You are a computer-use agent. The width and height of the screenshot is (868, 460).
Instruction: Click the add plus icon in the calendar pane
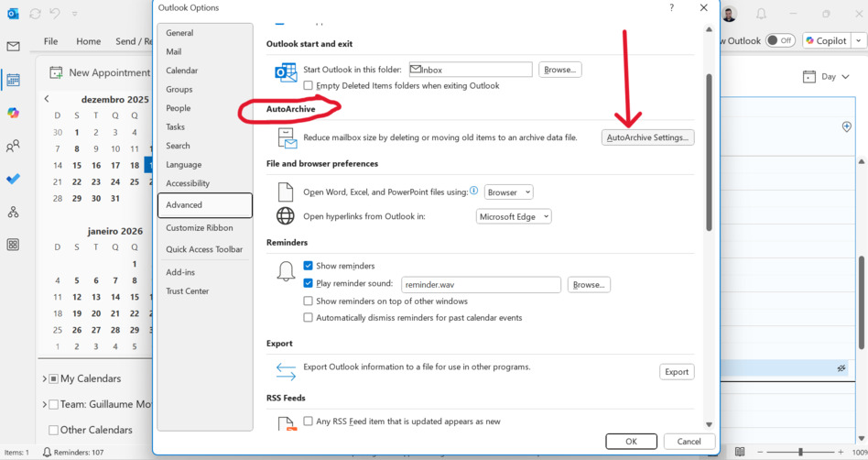[x=846, y=126]
